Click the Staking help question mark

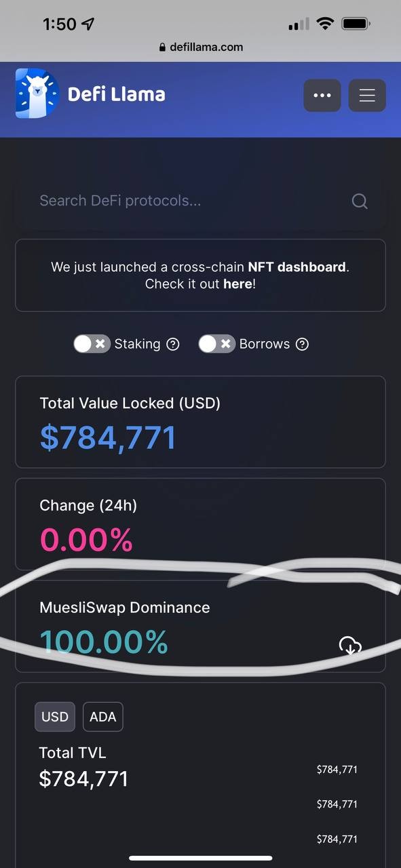(x=173, y=344)
